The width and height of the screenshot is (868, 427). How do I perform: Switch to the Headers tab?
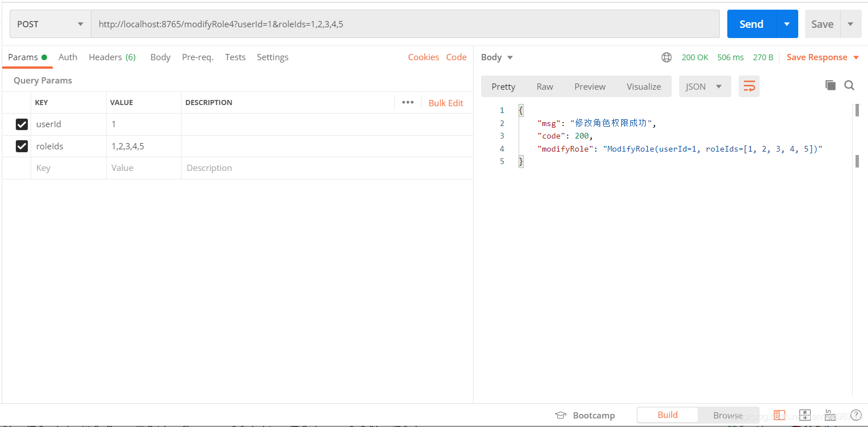(112, 57)
